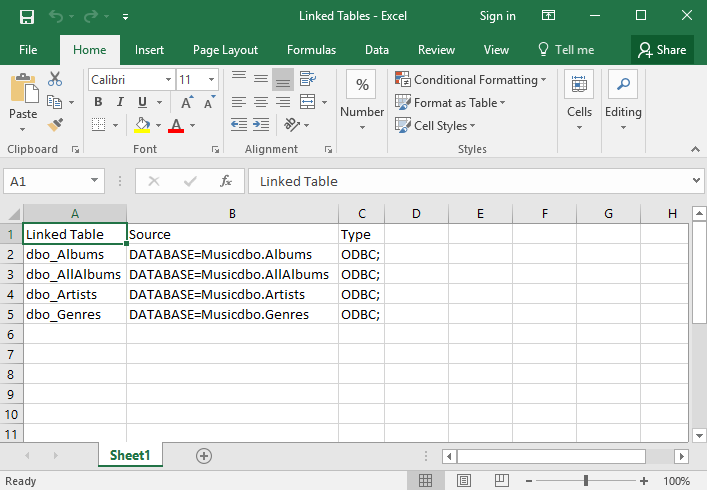707x490 pixels.
Task: Select cell containing dbo_Artists
Action: [75, 294]
